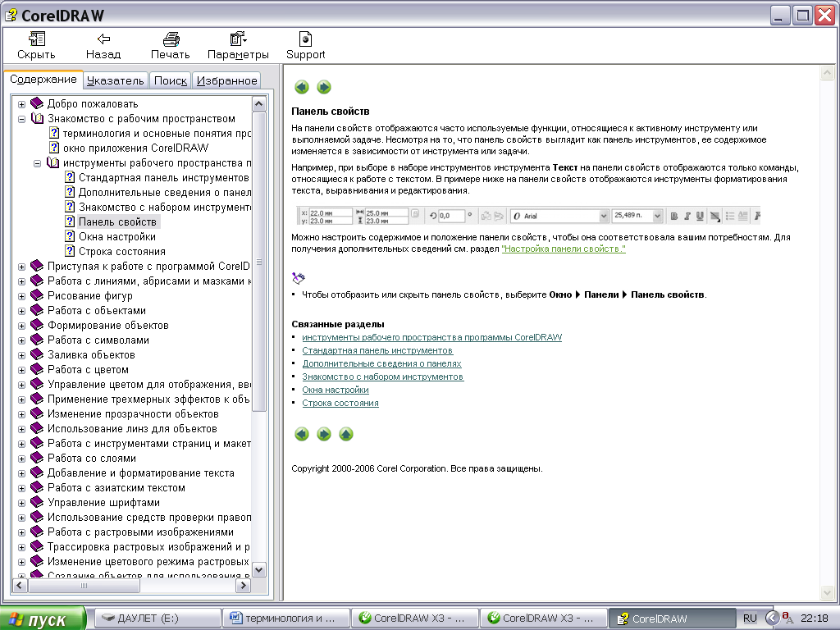This screenshot has width=840, height=630.
Task: Click top green previous-topic arrow
Action: coord(302,87)
